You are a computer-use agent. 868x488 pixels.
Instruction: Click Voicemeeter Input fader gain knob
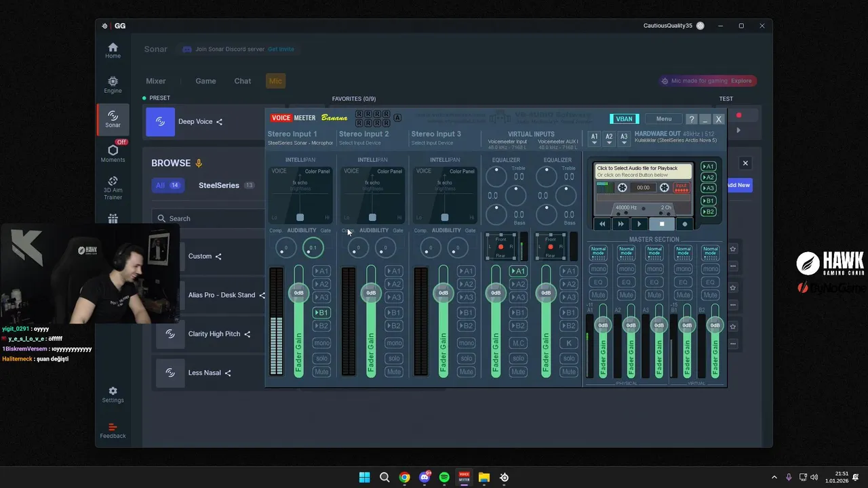[x=496, y=293]
